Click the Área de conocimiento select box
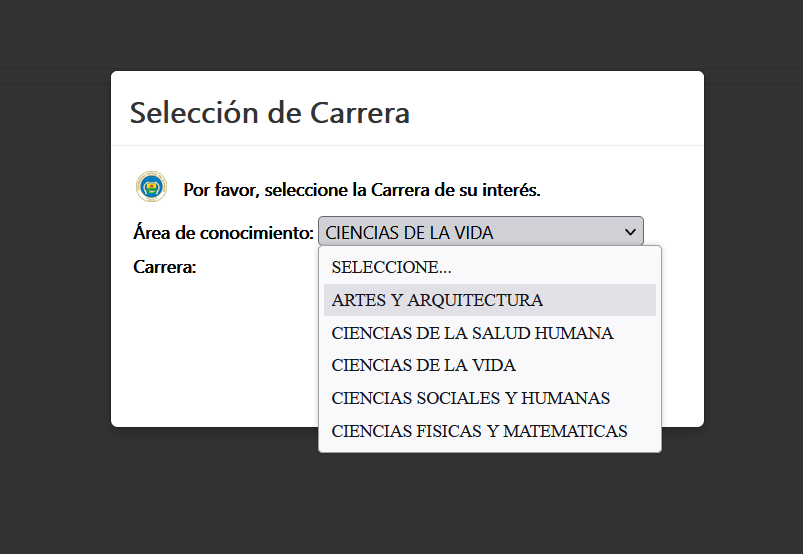This screenshot has width=803, height=554. [x=480, y=232]
